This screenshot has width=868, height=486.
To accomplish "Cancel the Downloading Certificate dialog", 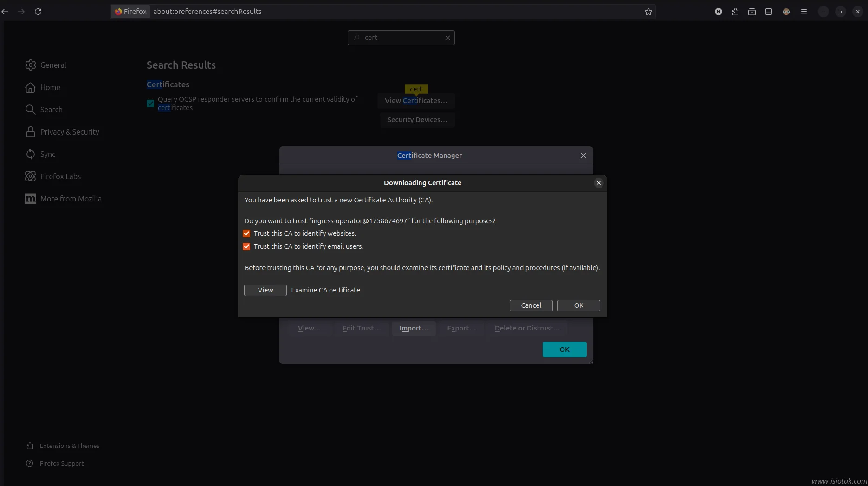I will [x=531, y=305].
